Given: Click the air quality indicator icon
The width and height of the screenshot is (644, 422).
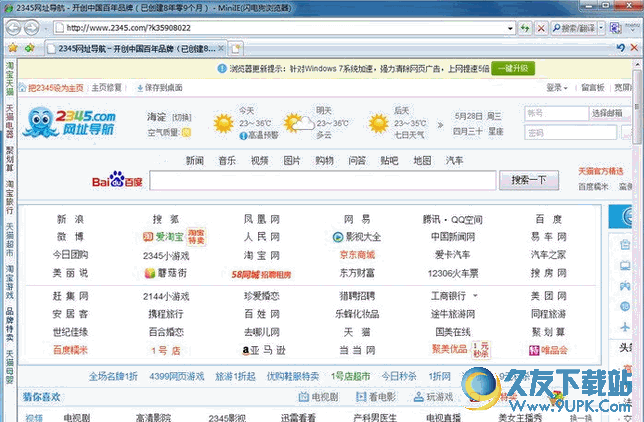Looking at the screenshot, I should pos(186,133).
